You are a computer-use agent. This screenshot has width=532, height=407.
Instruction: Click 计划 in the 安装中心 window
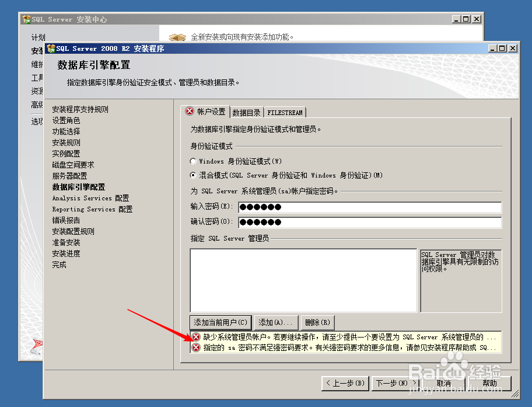pos(38,37)
